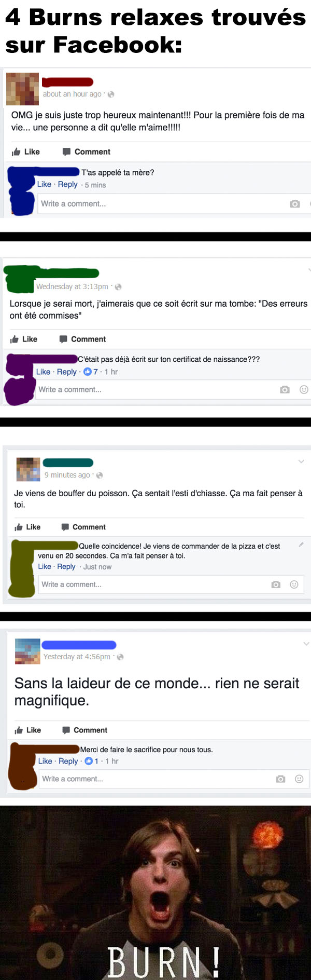Click the pixelated profile picture on the first post

tap(22, 89)
